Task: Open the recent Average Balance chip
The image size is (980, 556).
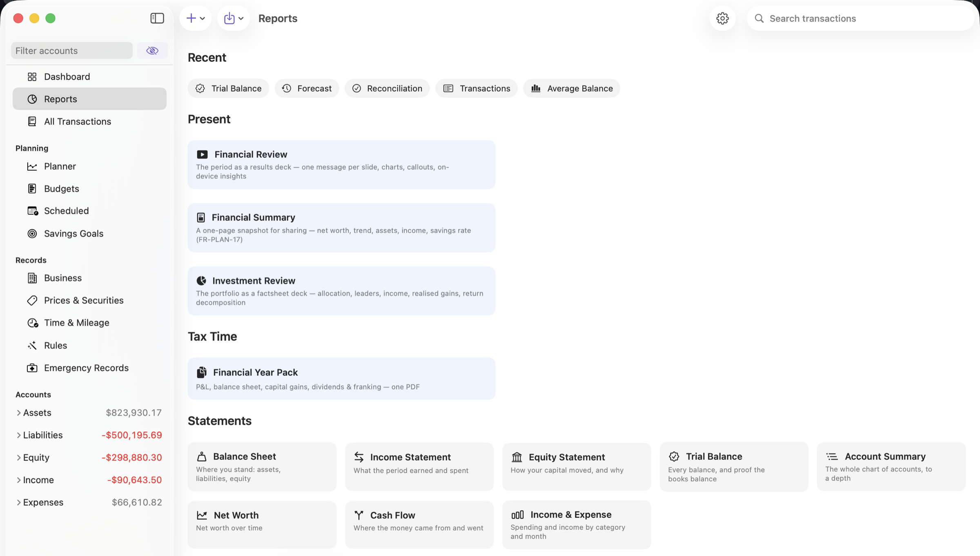Action: point(572,88)
